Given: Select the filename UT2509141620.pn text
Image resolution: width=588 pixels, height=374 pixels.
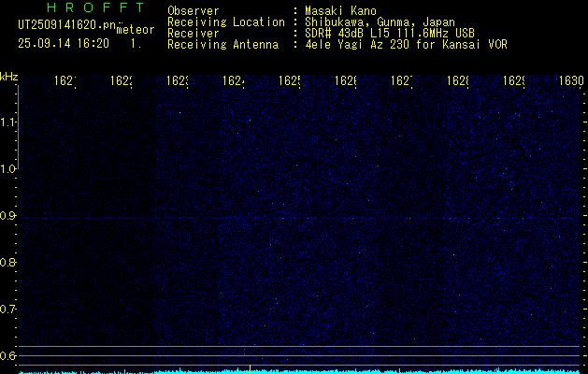Looking at the screenshot, I should pyautogui.click(x=66, y=25).
